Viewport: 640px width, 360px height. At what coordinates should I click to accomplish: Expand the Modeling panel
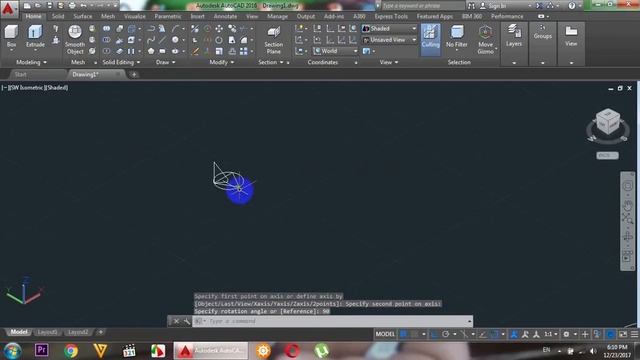coord(31,62)
